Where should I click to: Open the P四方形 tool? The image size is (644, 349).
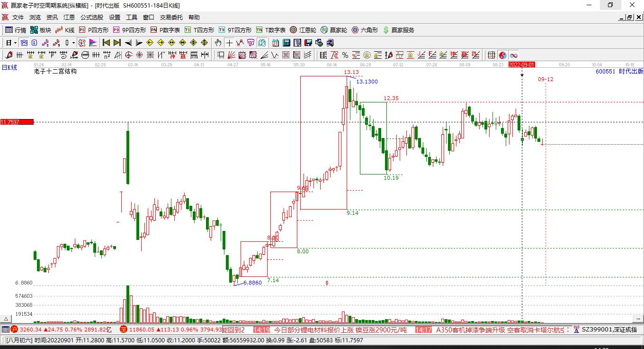94,30
